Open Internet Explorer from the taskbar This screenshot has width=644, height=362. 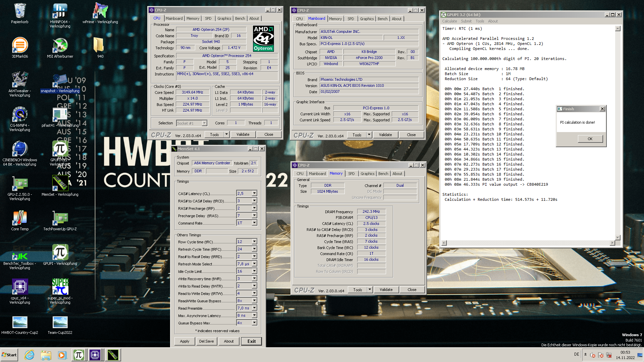[30, 355]
